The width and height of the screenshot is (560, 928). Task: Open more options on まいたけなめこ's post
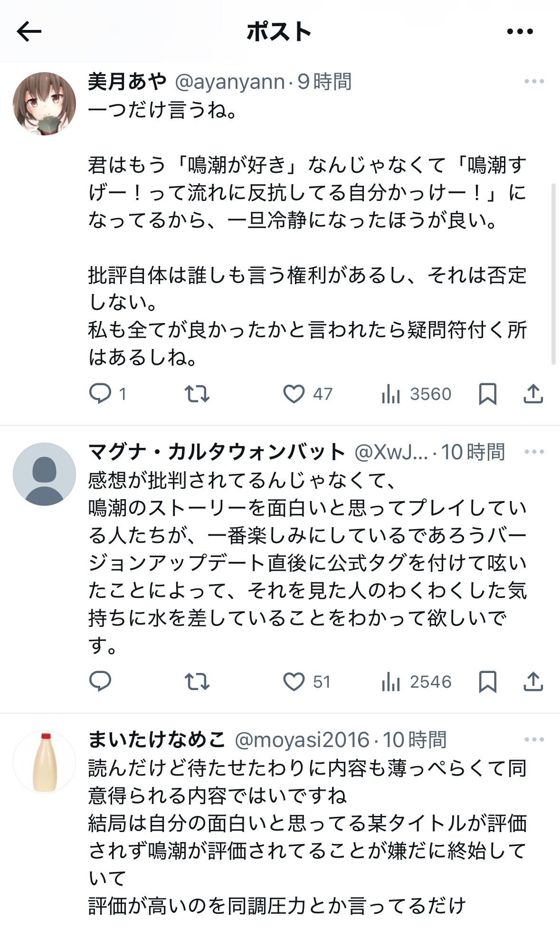[x=534, y=739]
